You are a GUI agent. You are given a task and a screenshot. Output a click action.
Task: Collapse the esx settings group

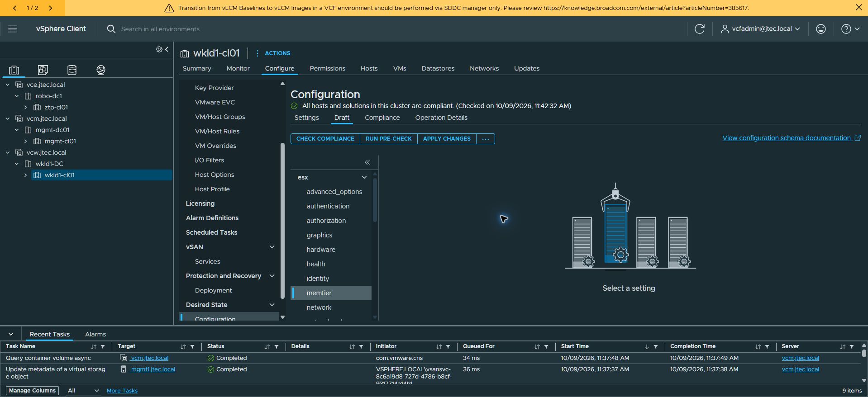coord(364,177)
